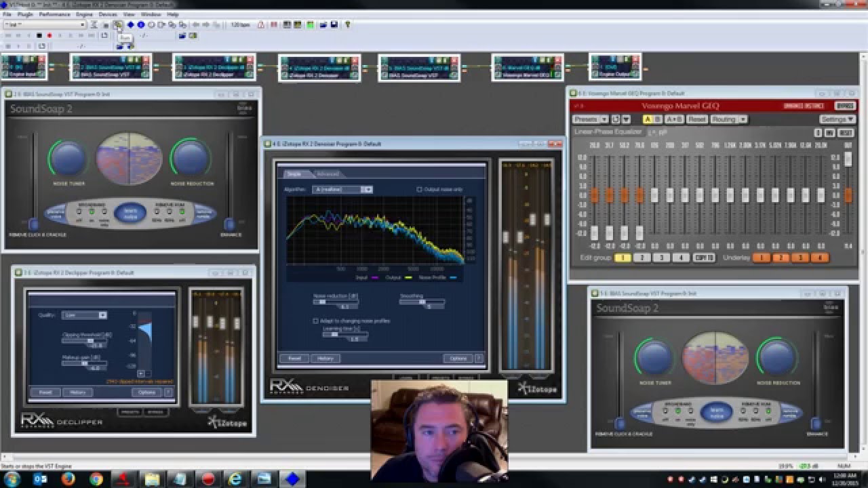Viewport: 868px width, 488px height.
Task: Click the red circle taskbar icon
Action: (x=208, y=479)
